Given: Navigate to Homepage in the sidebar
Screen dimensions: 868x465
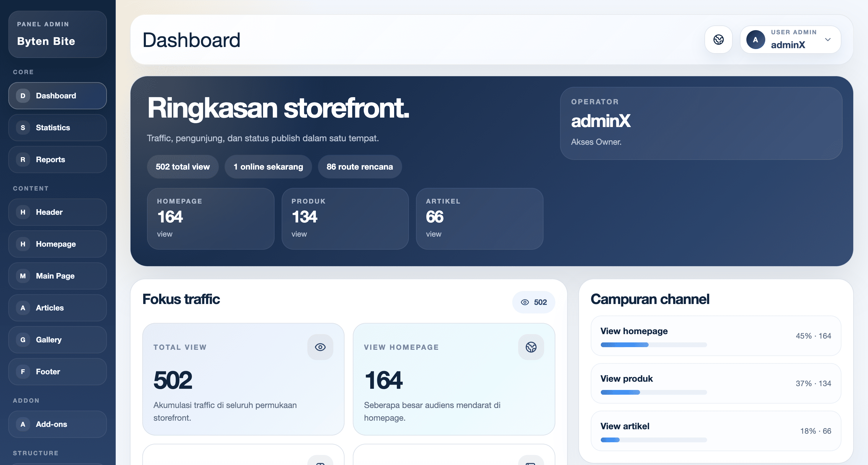Looking at the screenshot, I should 58,244.
